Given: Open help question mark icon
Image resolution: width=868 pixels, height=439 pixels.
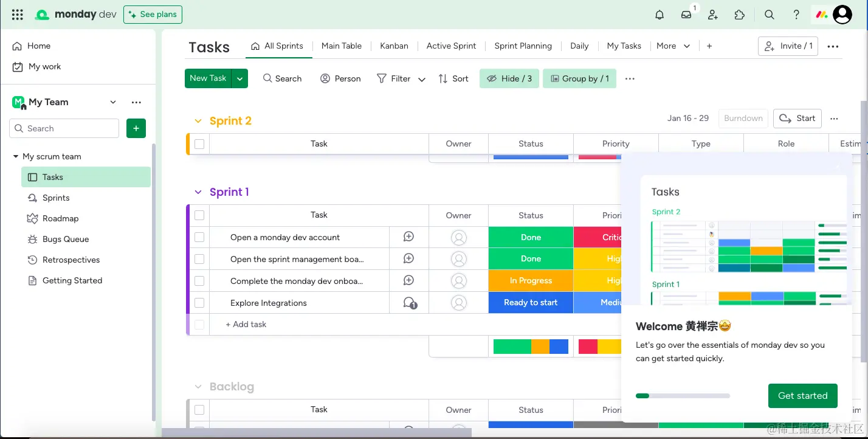Looking at the screenshot, I should tap(796, 15).
